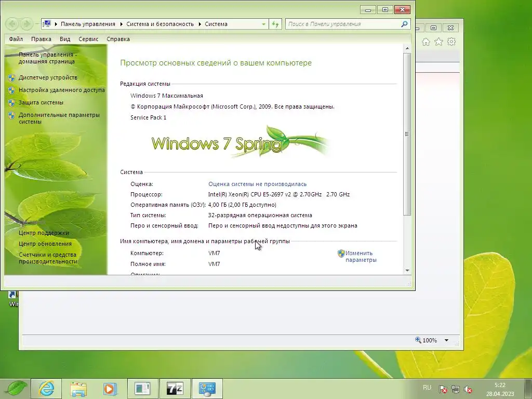The image size is (532, 399).
Task: Click the shield icon beside Защита системы
Action: tap(11, 103)
